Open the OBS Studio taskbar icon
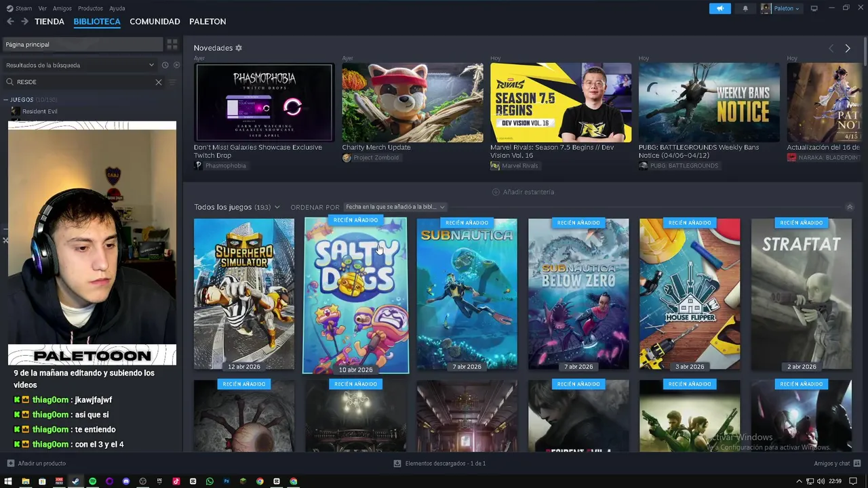Image resolution: width=868 pixels, height=488 pixels. coord(142,481)
